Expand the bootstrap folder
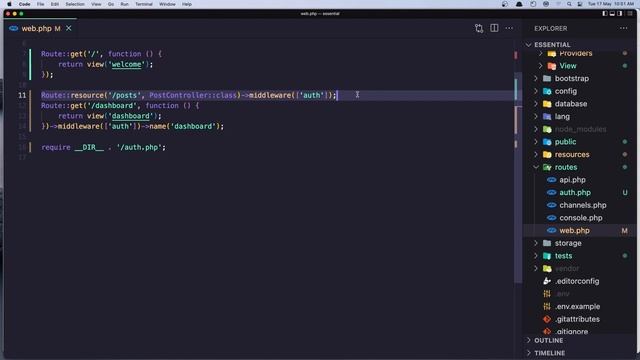640x360 pixels. coord(536,78)
